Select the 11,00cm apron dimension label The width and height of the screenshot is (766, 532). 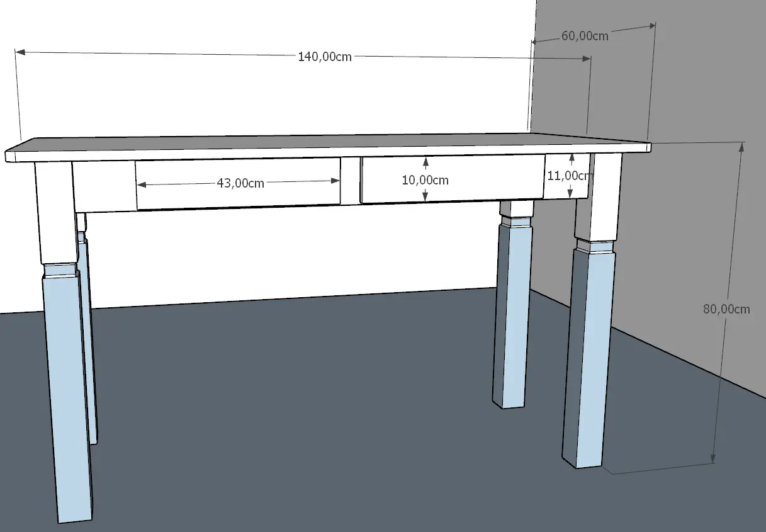point(568,176)
